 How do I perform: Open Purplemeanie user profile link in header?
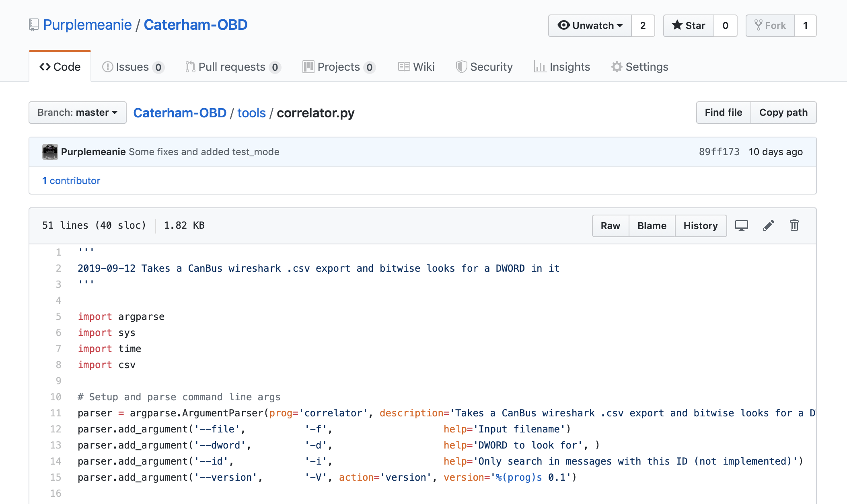tap(87, 25)
